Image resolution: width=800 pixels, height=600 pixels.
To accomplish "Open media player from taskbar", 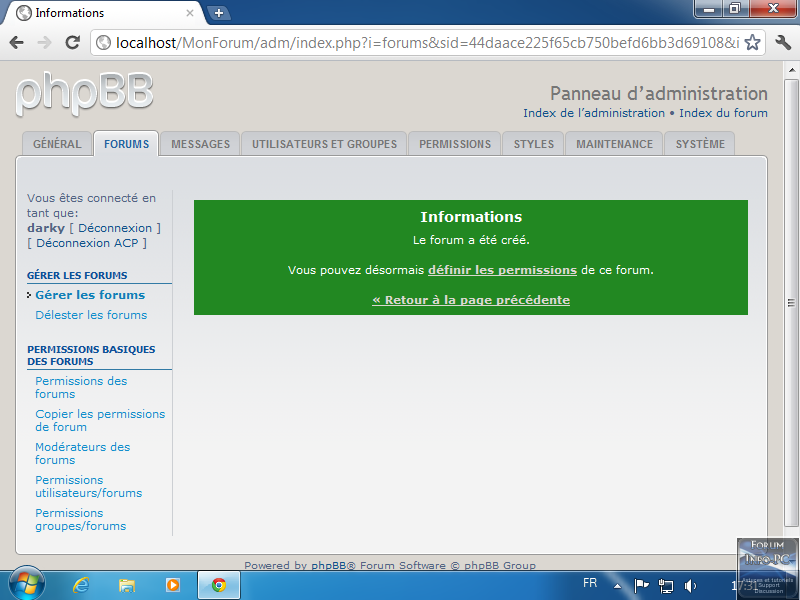I will [x=172, y=585].
